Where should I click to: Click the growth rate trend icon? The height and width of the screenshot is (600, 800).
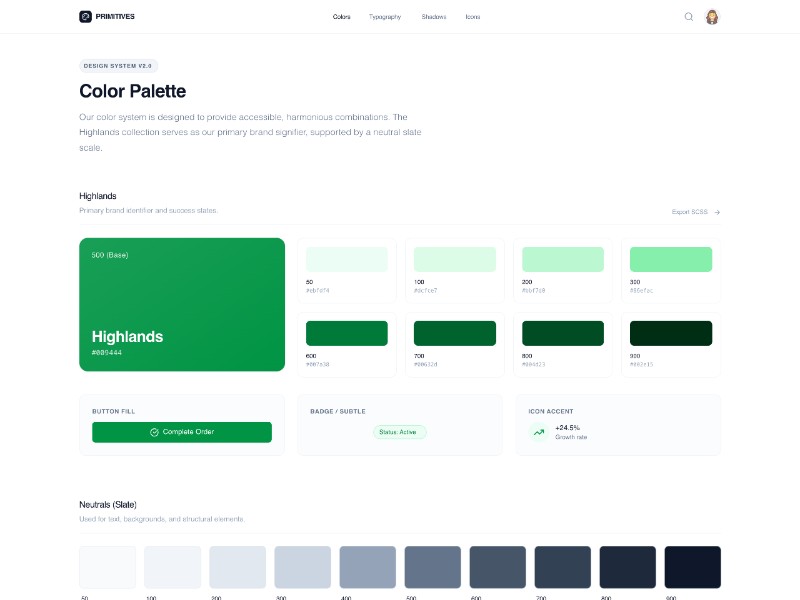tap(539, 432)
